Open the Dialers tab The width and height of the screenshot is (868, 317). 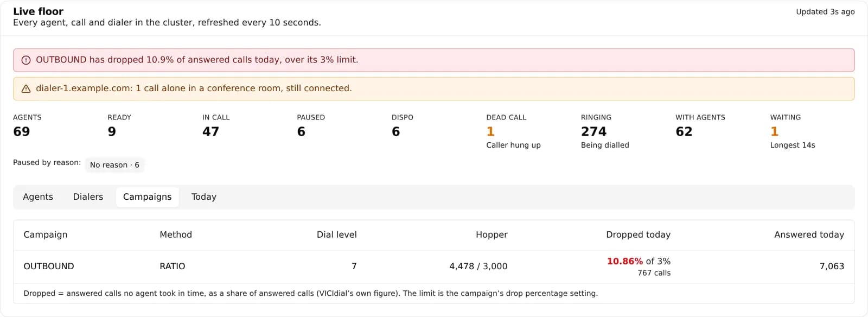(x=88, y=197)
